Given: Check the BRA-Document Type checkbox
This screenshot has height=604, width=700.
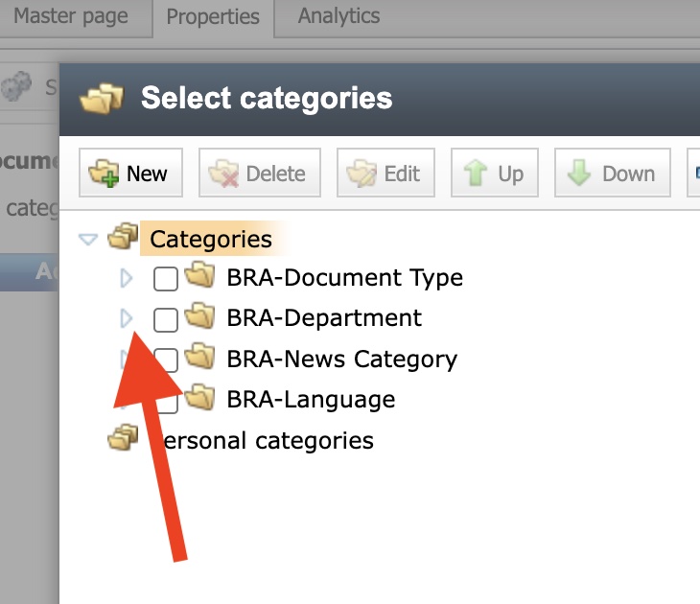Looking at the screenshot, I should click(166, 279).
